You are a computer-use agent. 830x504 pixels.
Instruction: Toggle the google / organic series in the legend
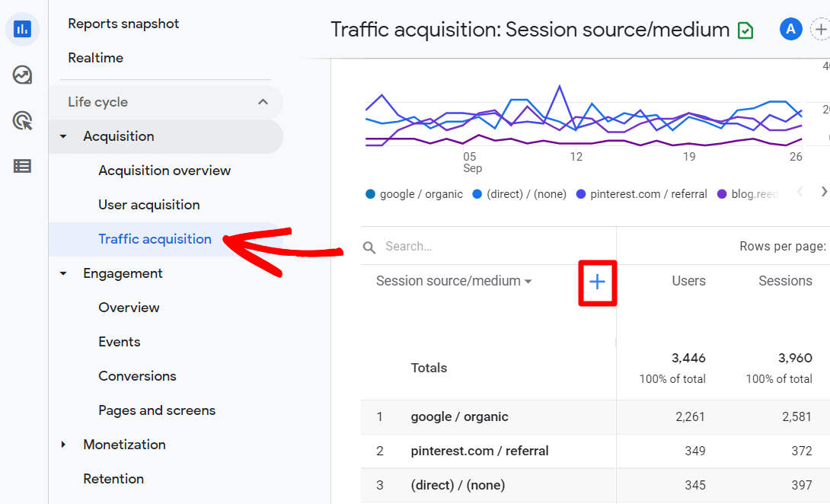coord(413,194)
